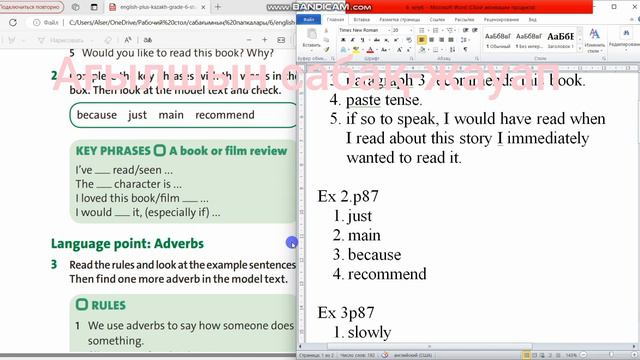
Task: Open the blue File tab in Word
Action: [x=309, y=19]
